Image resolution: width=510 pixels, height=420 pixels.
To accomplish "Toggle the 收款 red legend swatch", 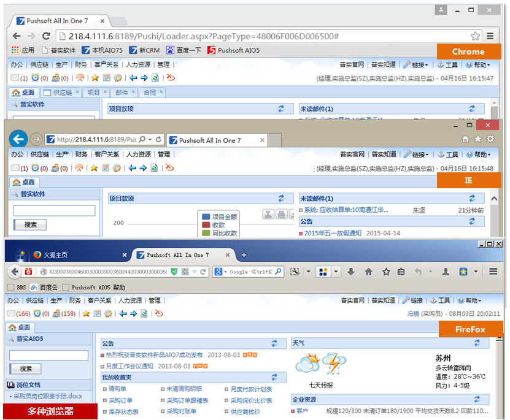I will tap(206, 225).
